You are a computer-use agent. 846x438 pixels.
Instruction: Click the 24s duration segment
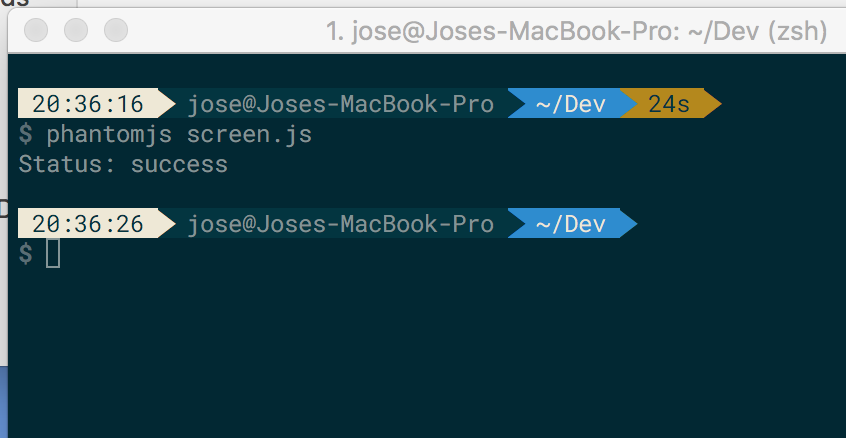(669, 104)
